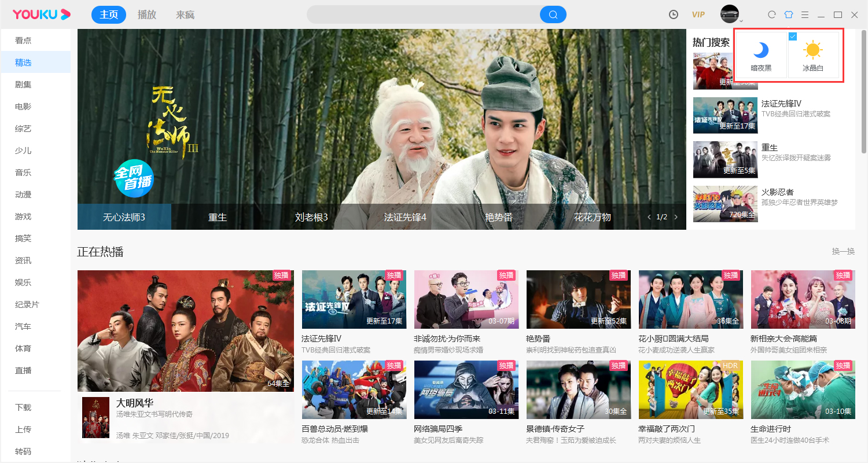The height and width of the screenshot is (463, 868).
Task: Switch to the 播放 tab
Action: pyautogui.click(x=147, y=14)
